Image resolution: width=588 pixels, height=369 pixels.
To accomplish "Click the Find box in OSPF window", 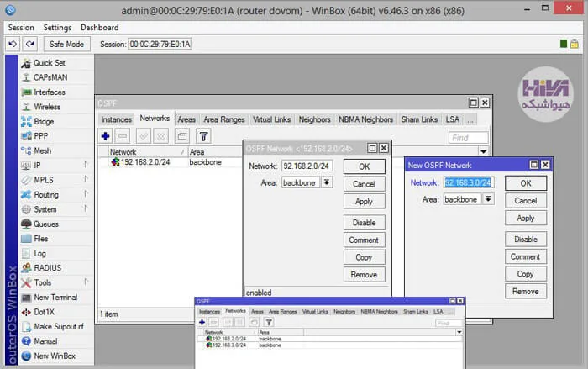I will (469, 138).
